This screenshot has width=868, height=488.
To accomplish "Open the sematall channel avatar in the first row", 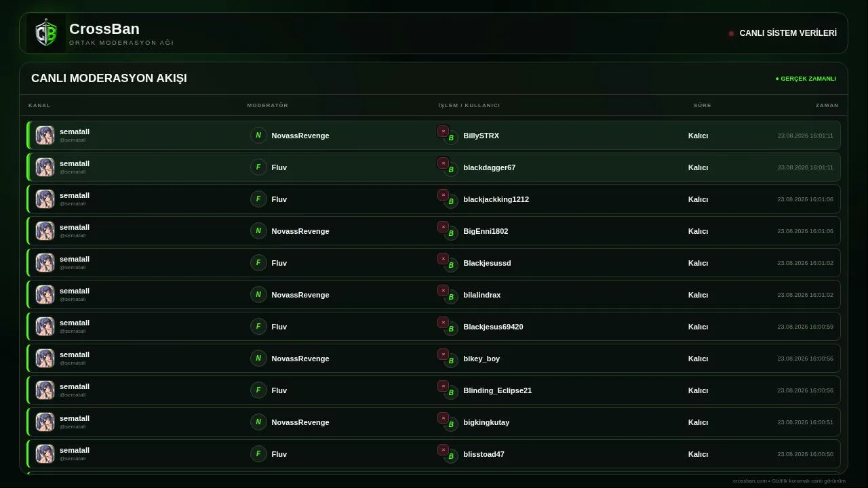I will pyautogui.click(x=45, y=136).
